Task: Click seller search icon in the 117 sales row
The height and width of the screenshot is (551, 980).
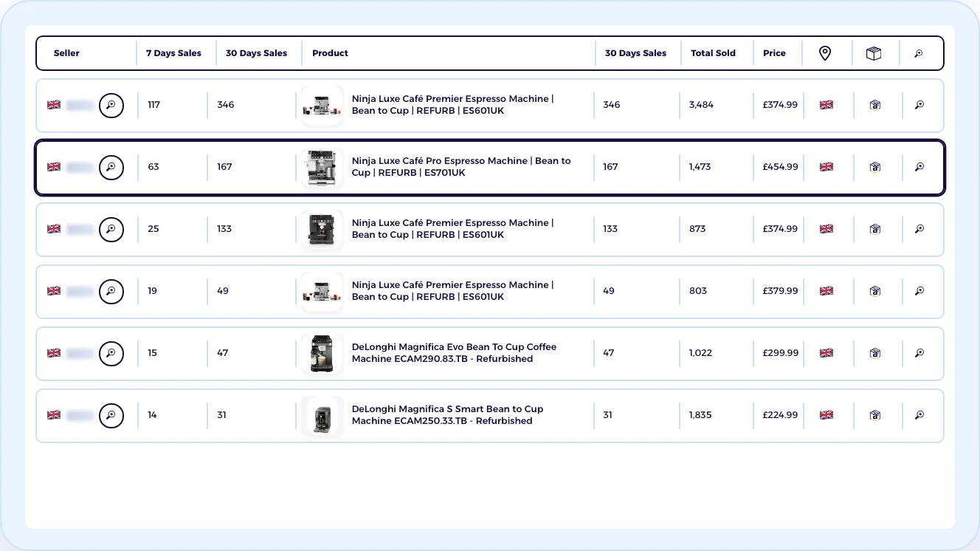Action: point(111,105)
